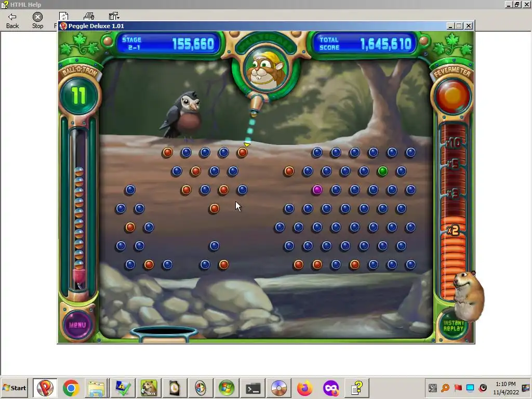Click the HTML Help title bar icon
Image resolution: width=532 pixels, height=399 pixels.
pyautogui.click(x=4, y=4)
